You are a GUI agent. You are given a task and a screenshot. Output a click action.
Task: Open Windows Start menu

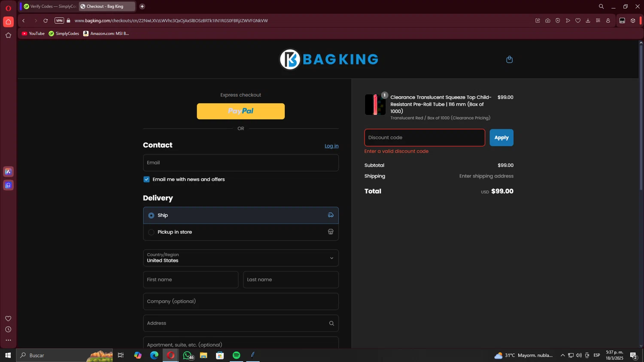click(8, 355)
